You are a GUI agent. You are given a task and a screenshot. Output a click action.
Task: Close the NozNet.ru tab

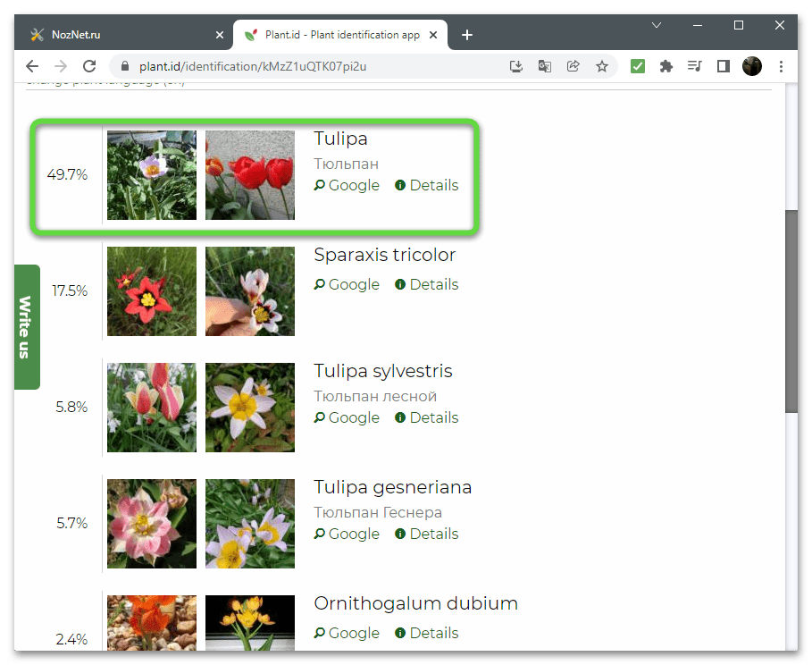point(220,35)
